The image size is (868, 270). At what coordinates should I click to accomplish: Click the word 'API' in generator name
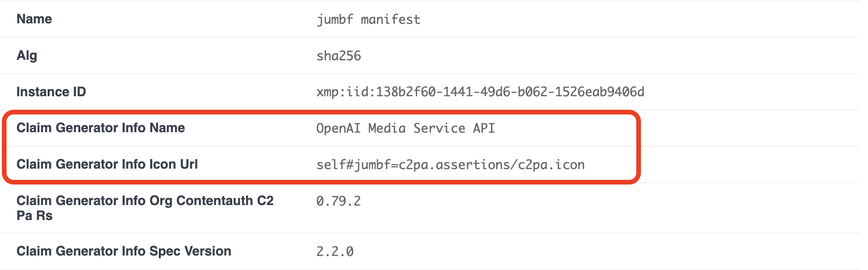[x=484, y=128]
